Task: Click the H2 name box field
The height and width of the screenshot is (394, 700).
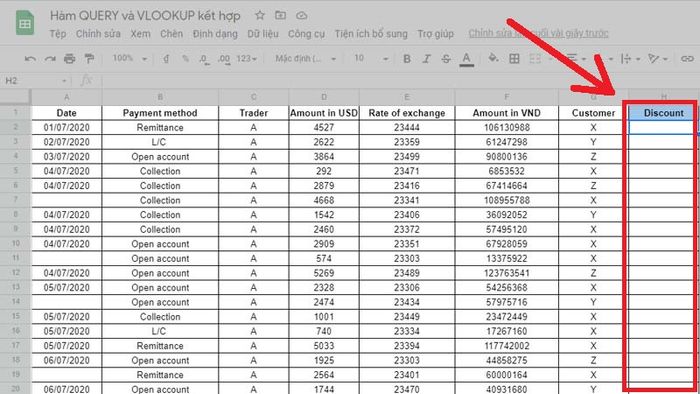Action: click(36, 80)
